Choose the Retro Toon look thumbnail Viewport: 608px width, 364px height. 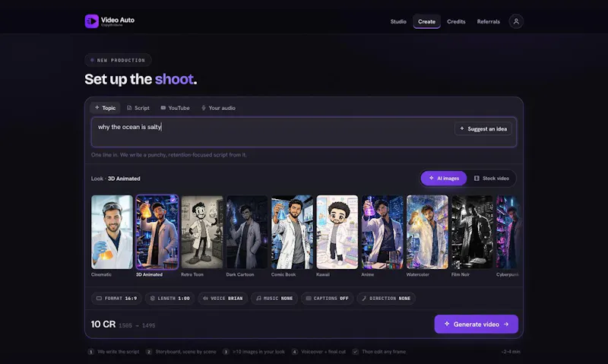click(202, 232)
